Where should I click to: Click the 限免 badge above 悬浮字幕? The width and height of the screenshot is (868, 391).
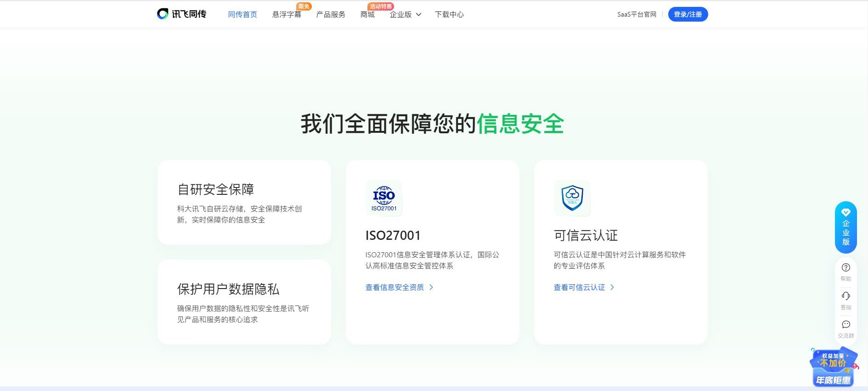(x=304, y=6)
